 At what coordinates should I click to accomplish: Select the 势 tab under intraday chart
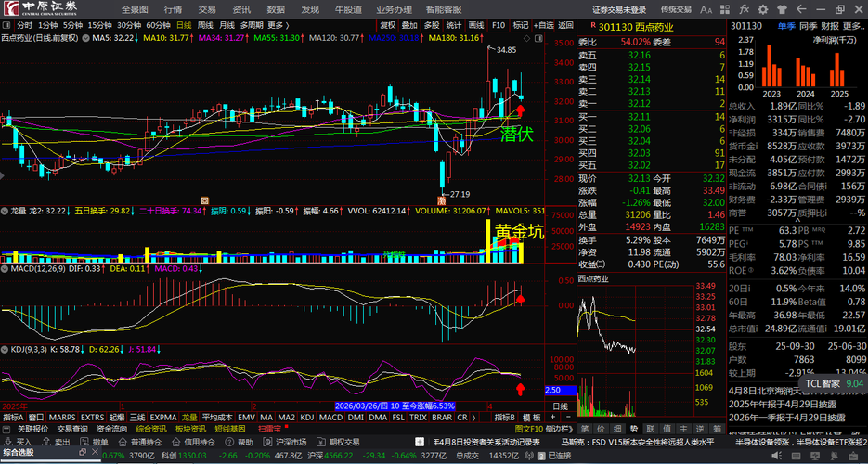633,429
